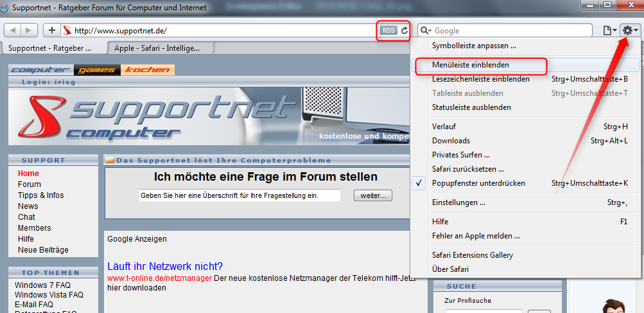Image resolution: width=644 pixels, height=313 pixels.
Task: Switch to the Supportnet - Ratgeber tab
Action: tap(54, 48)
